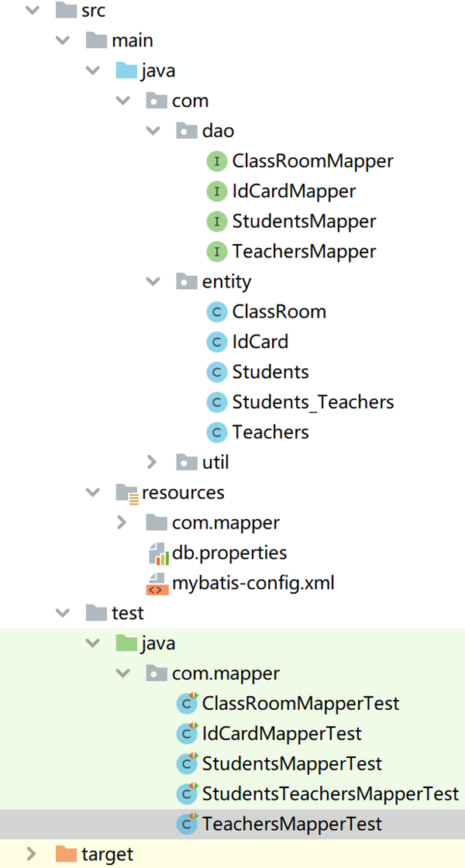
Task: Click the green test java folder icon
Action: click(126, 643)
